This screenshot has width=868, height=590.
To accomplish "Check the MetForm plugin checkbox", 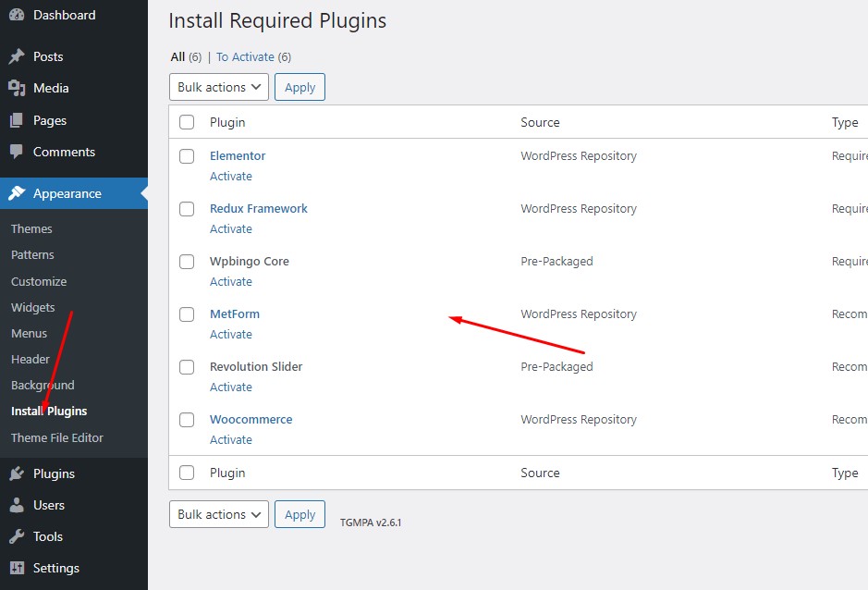I will tap(187, 314).
